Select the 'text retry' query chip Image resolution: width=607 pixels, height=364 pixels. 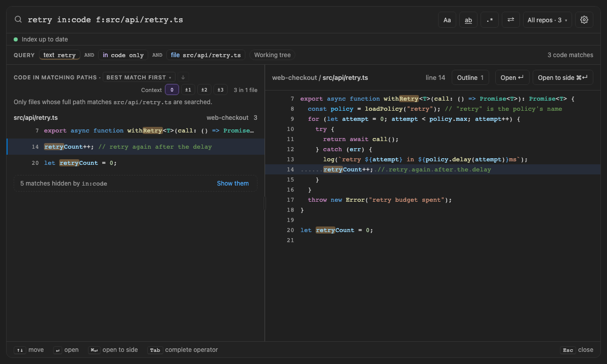pyautogui.click(x=60, y=55)
